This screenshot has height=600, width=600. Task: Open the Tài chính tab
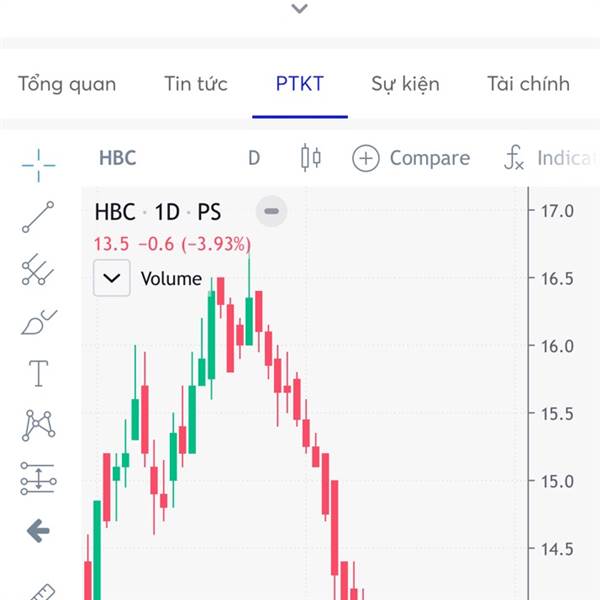(528, 84)
